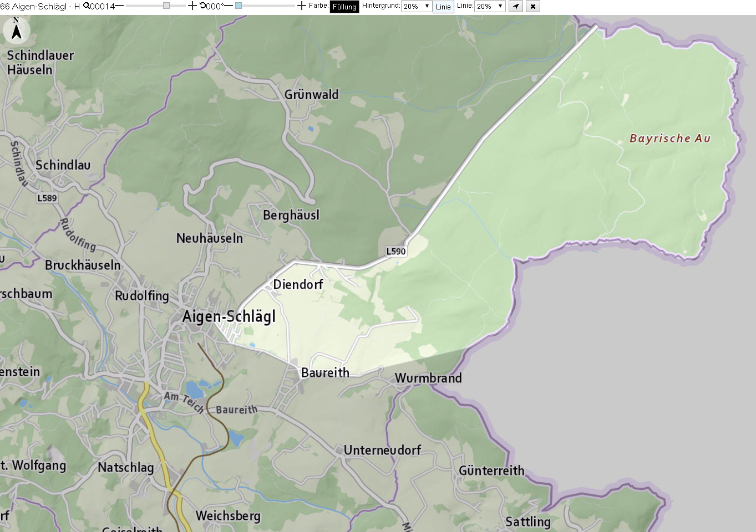Open the Linie opacity dropdown
This screenshot has width=756, height=532.
click(x=490, y=6)
